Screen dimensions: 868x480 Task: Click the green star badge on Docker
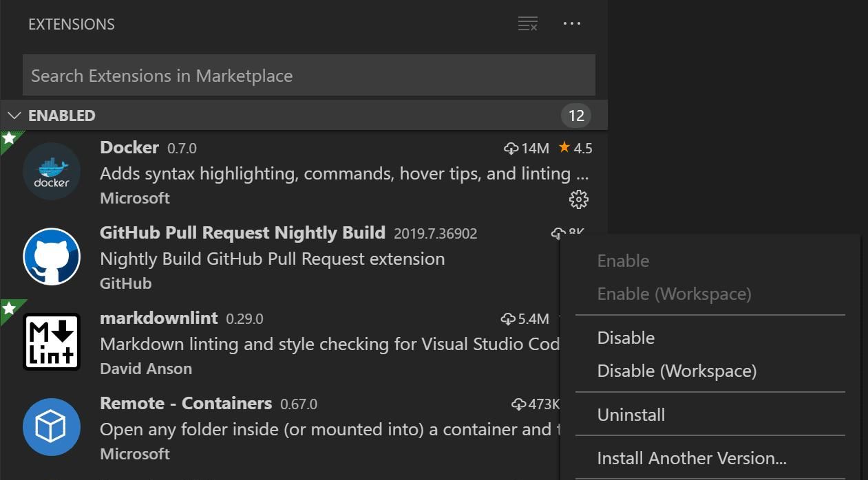coord(10,139)
